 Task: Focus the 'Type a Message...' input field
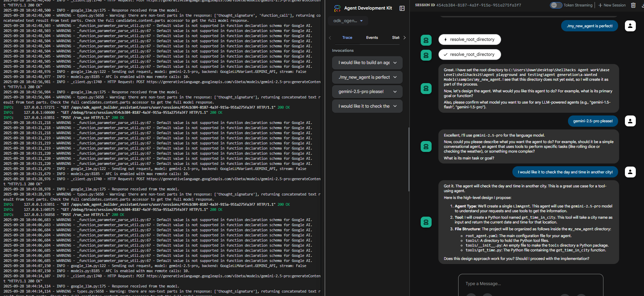point(530,284)
